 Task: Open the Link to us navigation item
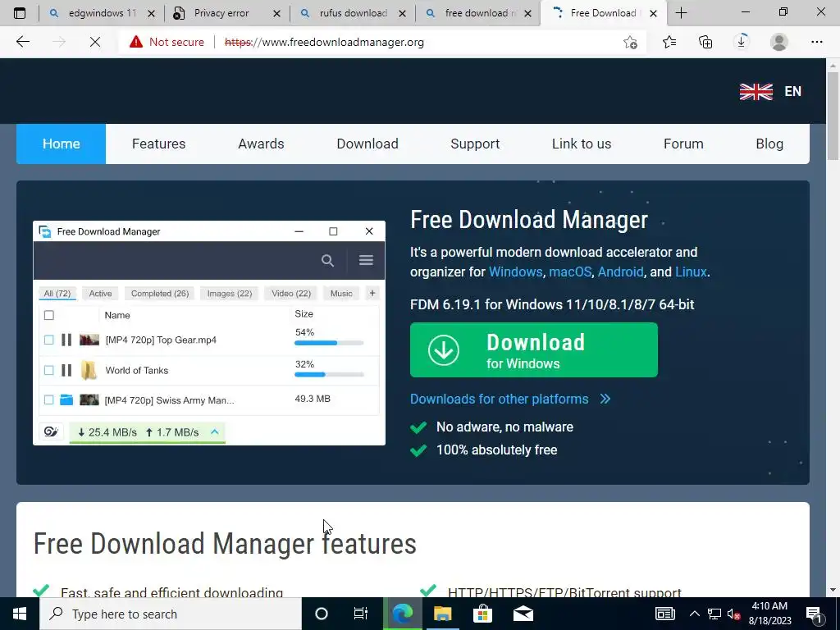click(x=582, y=144)
